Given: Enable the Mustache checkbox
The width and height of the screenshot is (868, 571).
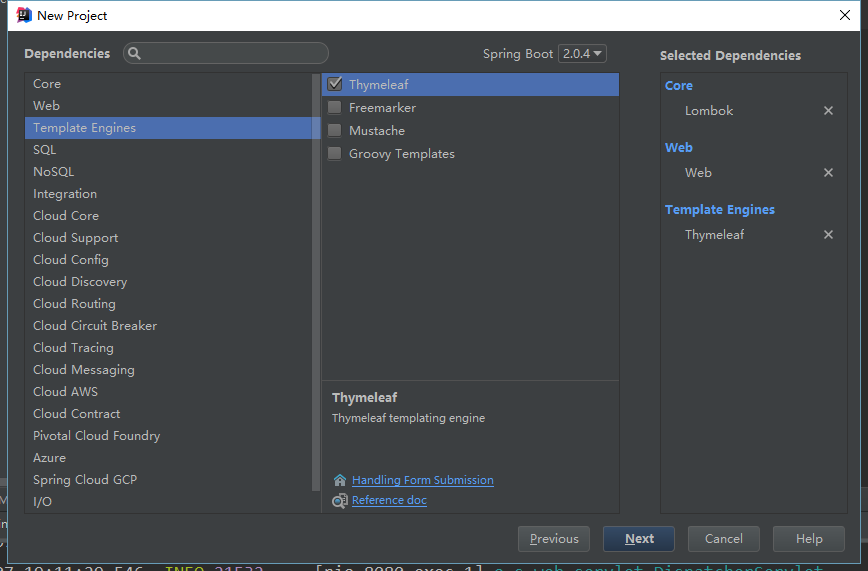Looking at the screenshot, I should pyautogui.click(x=334, y=131).
